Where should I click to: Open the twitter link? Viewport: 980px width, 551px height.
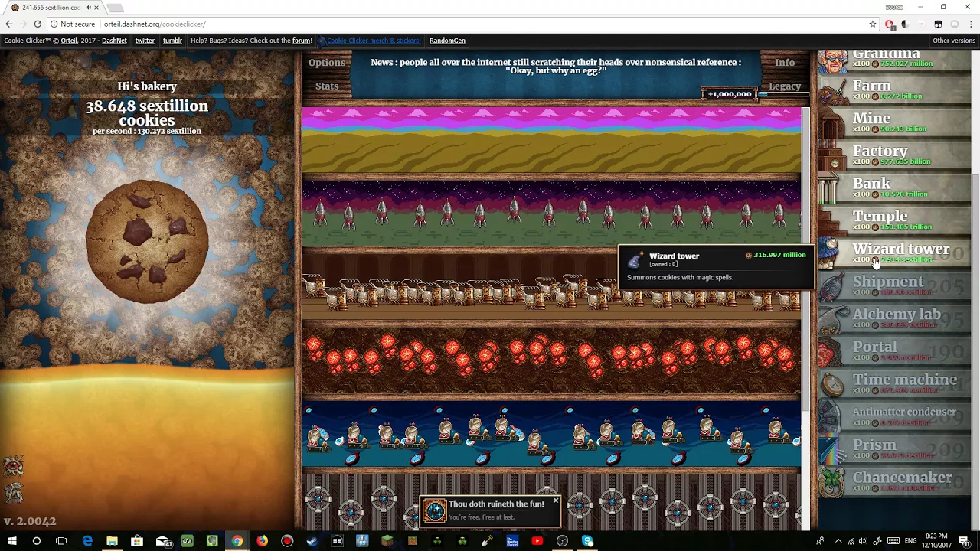[145, 41]
